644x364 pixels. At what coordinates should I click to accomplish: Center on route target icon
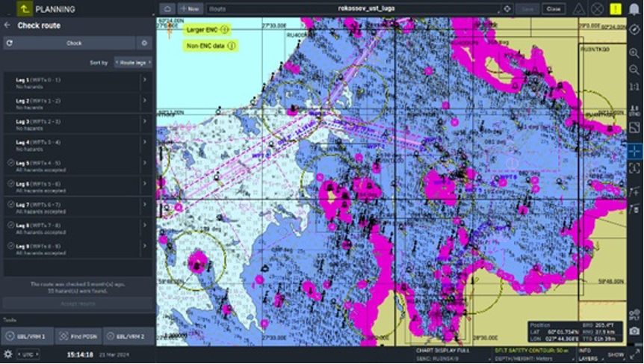[507, 9]
